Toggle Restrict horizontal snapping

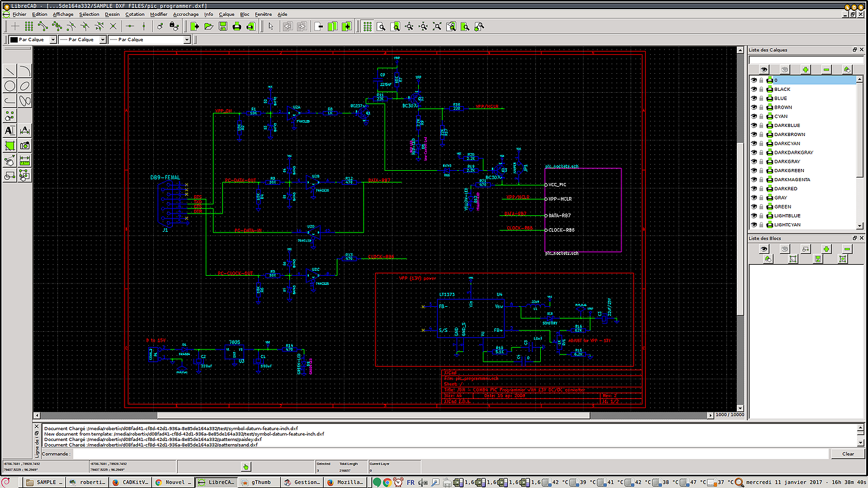point(129,26)
